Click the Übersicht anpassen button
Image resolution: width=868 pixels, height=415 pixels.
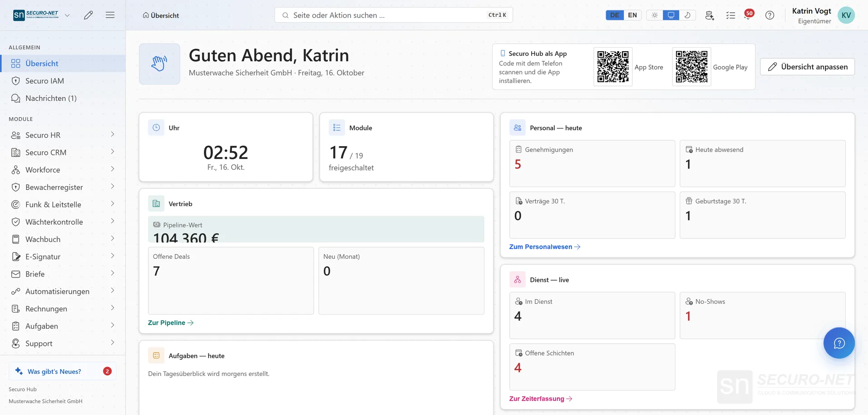tap(807, 67)
